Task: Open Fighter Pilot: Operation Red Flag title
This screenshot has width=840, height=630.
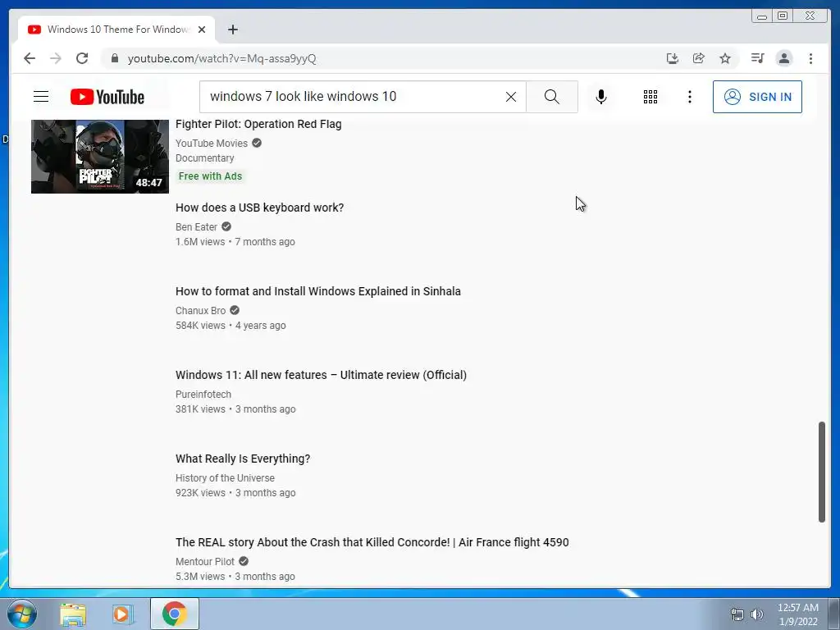Action: (x=258, y=125)
